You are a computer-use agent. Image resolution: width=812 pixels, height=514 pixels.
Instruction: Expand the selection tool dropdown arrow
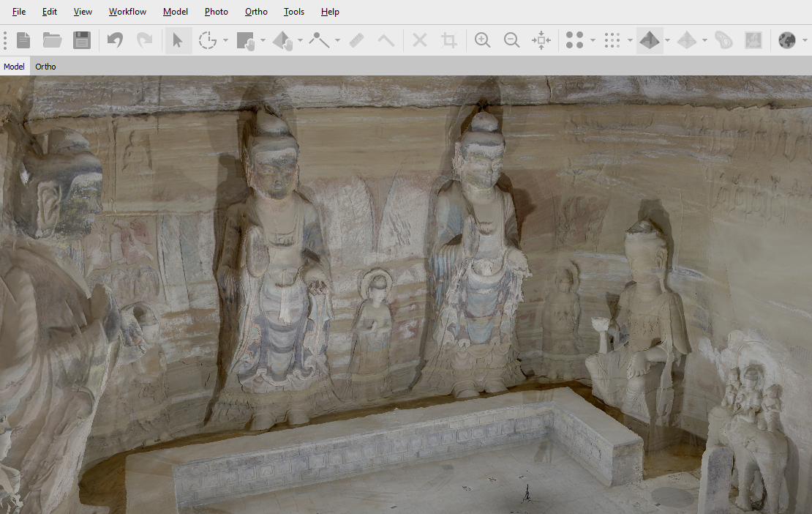click(x=226, y=40)
